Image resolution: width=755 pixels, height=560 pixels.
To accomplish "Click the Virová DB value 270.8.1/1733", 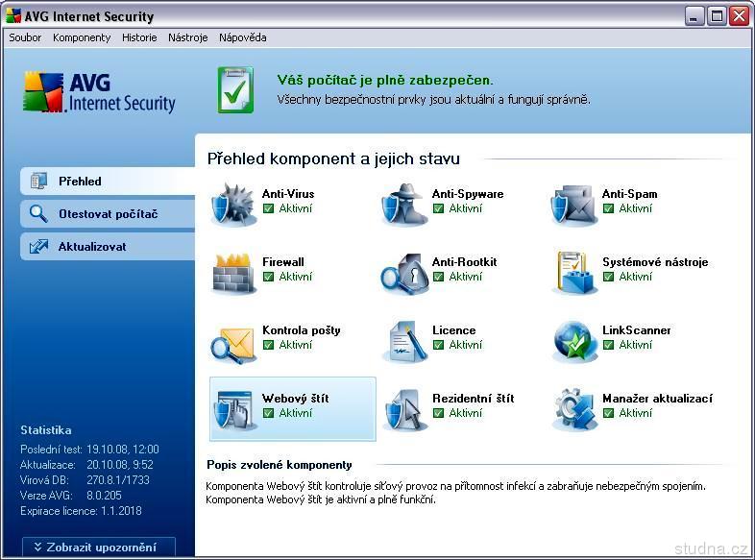I will coord(118,480).
